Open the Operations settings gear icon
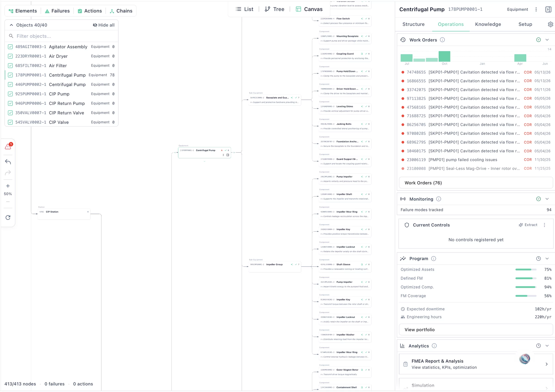 [x=550, y=24]
